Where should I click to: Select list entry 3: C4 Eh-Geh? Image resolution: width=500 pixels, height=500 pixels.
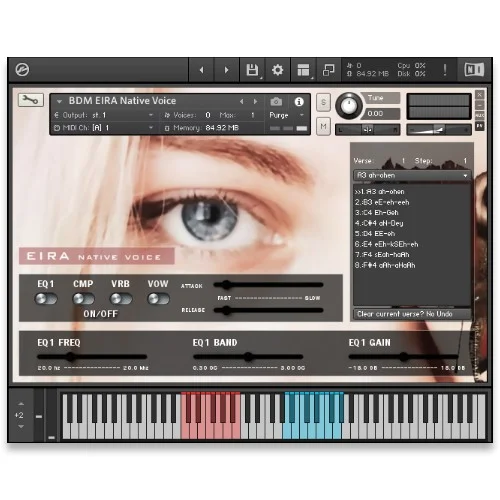pyautogui.click(x=412, y=213)
